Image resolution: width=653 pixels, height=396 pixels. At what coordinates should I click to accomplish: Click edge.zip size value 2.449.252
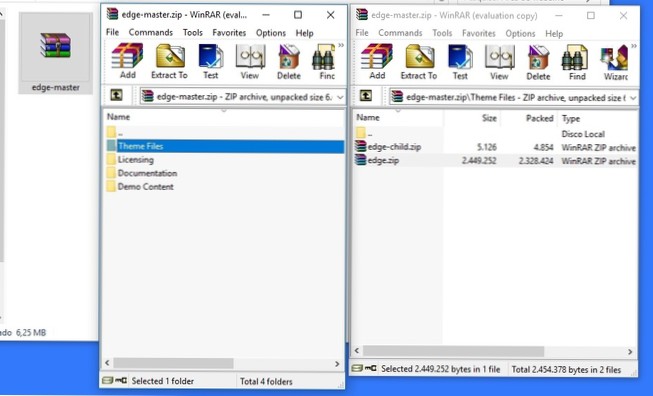pos(479,161)
